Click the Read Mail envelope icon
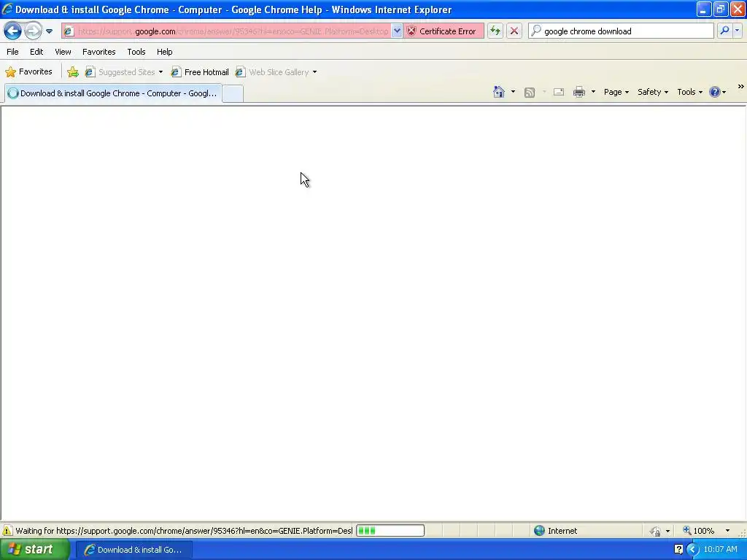 559,93
